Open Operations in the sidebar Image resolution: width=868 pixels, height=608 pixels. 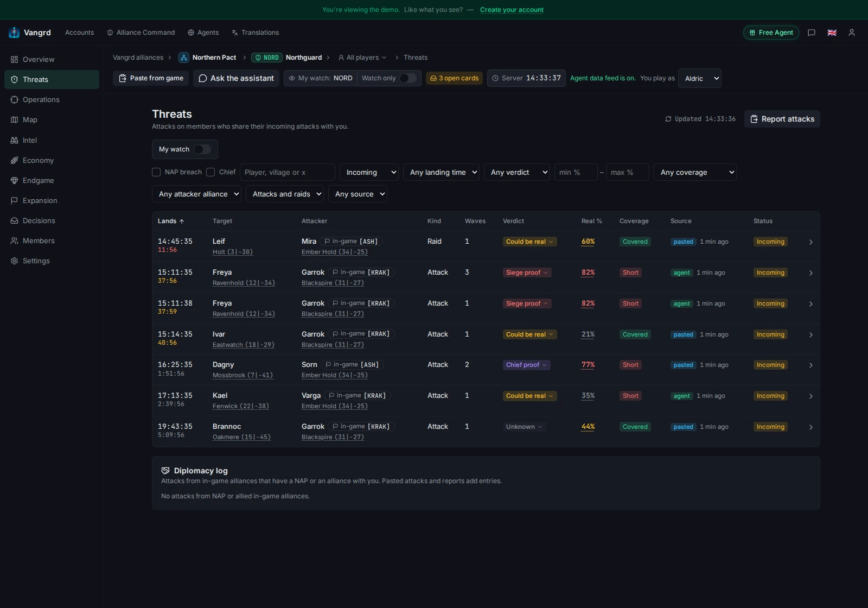52,99
